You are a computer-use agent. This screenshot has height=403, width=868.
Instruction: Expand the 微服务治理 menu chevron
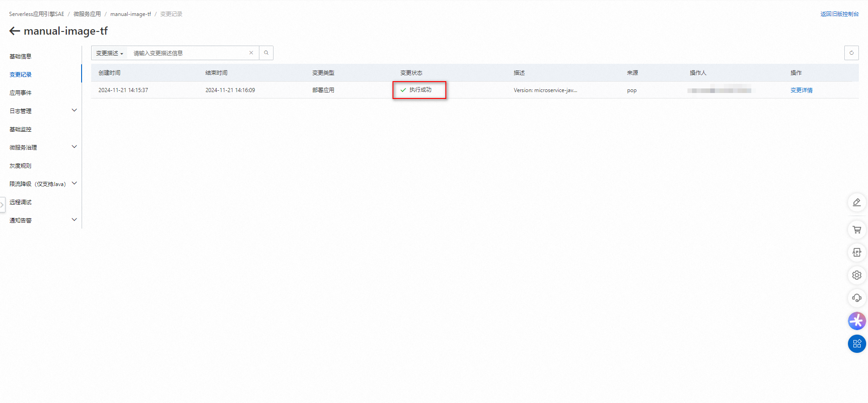coord(74,147)
